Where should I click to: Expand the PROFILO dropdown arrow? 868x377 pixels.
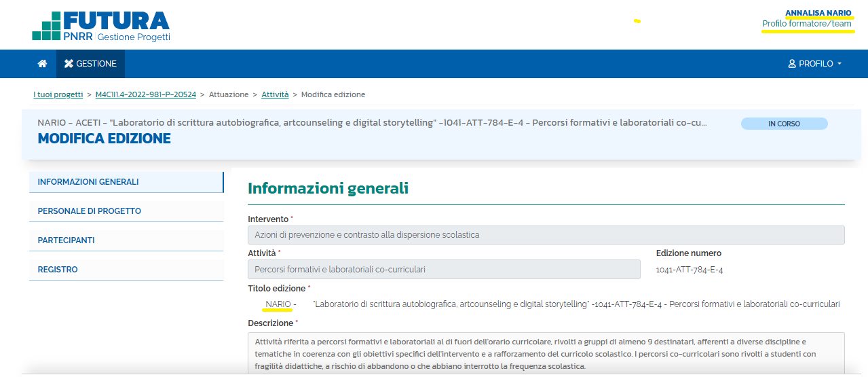click(x=839, y=64)
